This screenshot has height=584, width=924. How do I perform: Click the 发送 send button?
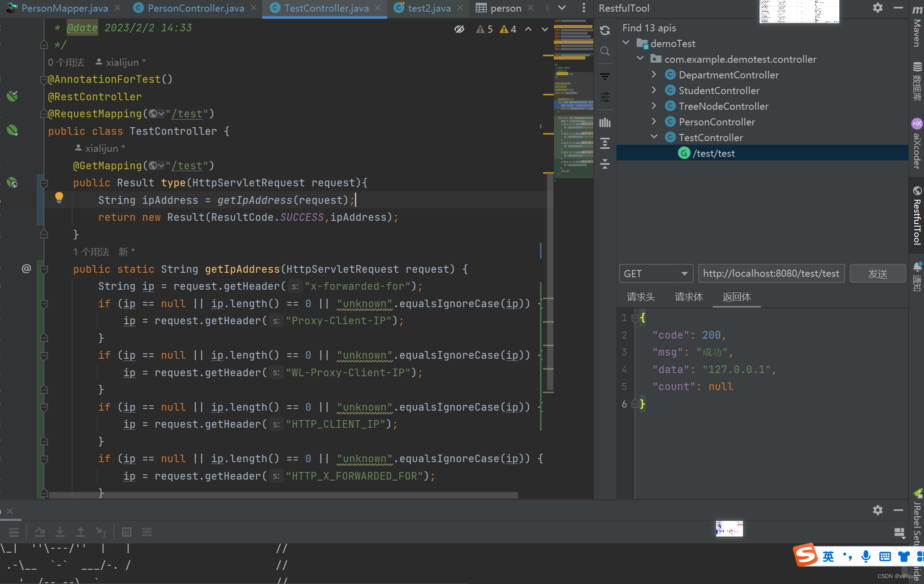pos(877,274)
